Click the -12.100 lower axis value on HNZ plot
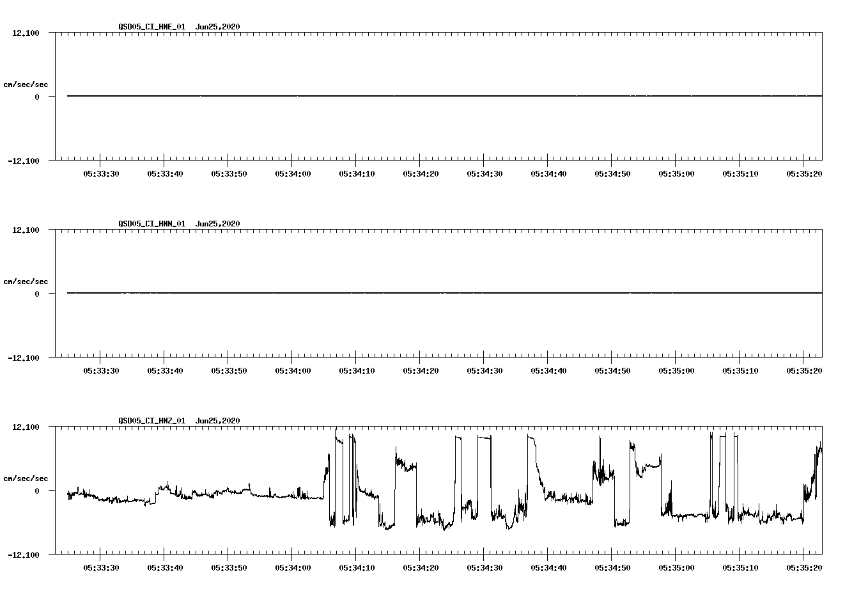868x591 pixels. pos(24,555)
